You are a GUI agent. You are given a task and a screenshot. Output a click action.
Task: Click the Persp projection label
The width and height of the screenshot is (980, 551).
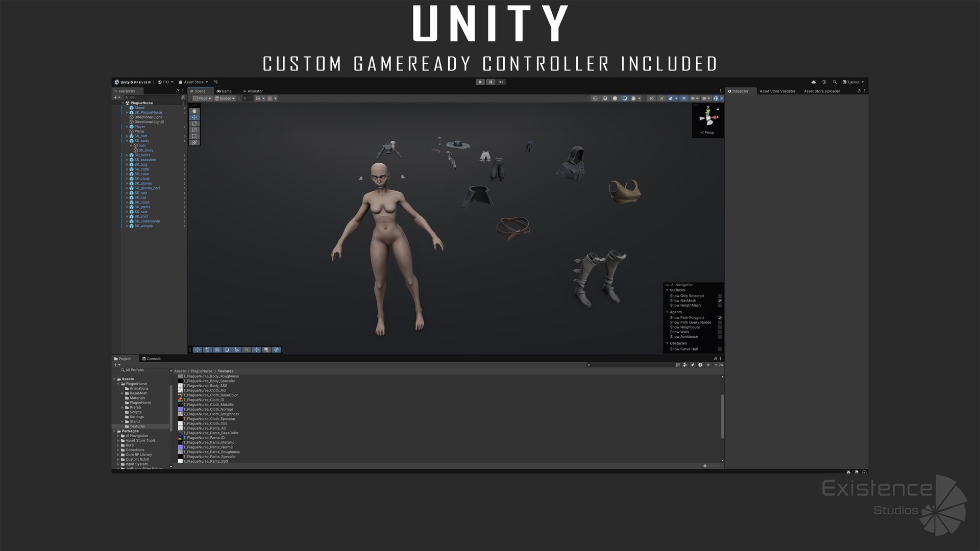(707, 133)
